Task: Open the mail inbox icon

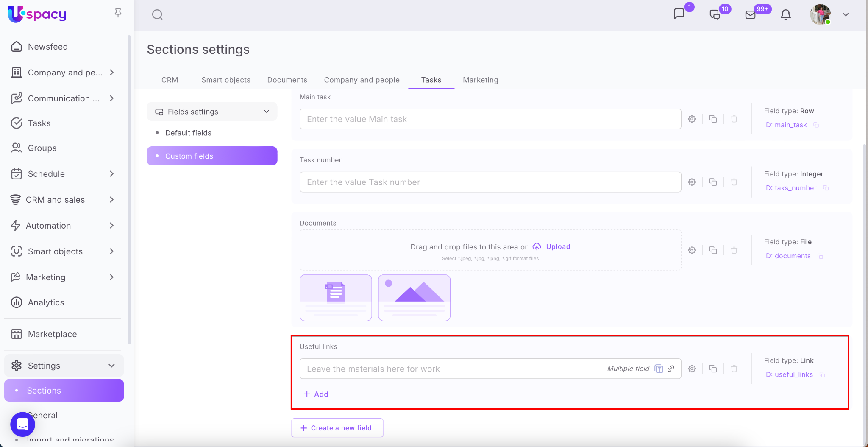Action: click(x=751, y=15)
